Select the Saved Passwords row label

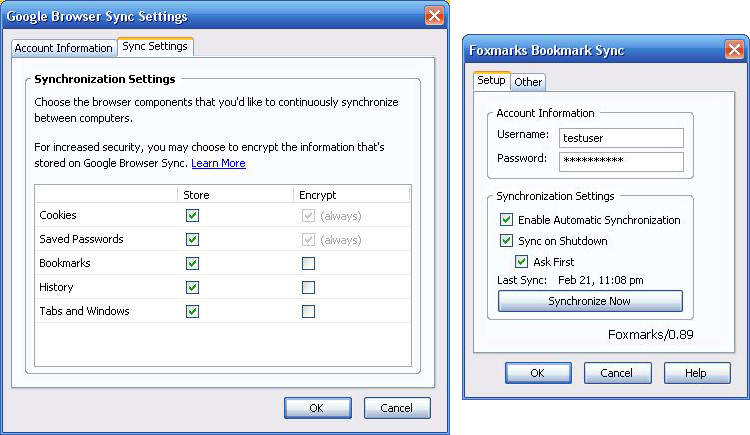(x=81, y=239)
